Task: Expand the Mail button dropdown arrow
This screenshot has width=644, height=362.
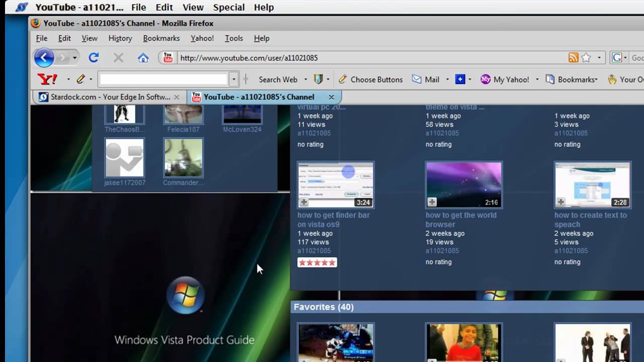Action: pyautogui.click(x=447, y=79)
